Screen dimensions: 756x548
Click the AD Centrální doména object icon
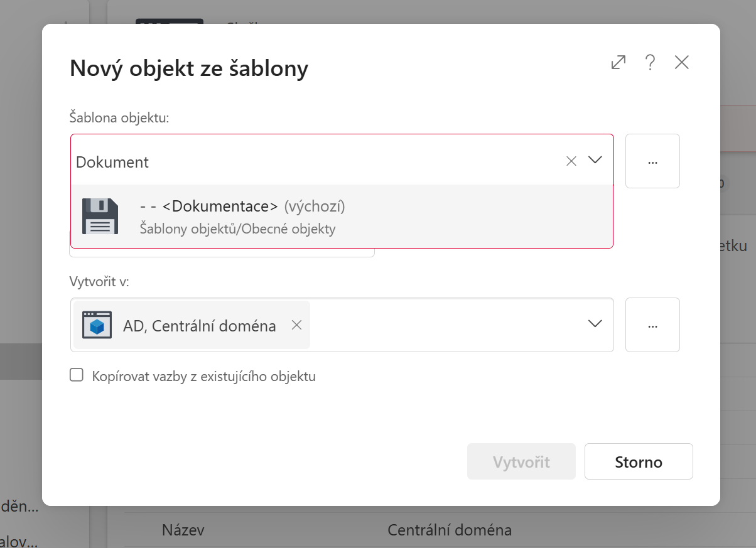[x=97, y=325]
